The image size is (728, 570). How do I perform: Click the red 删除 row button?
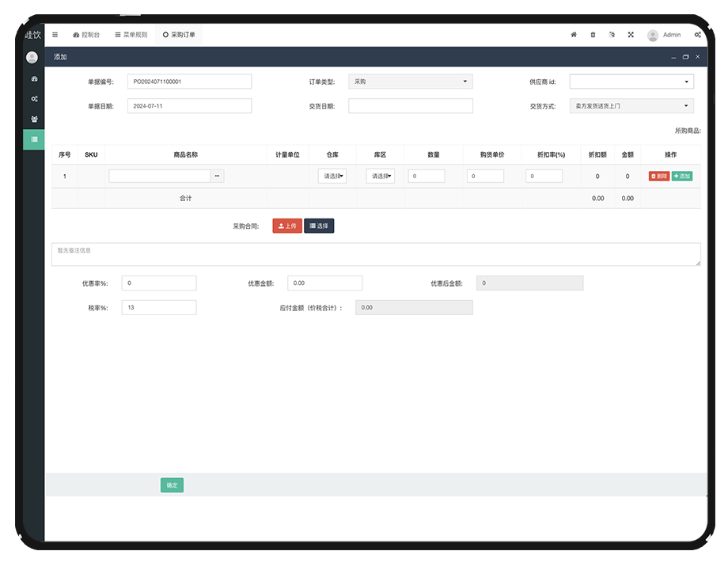[659, 176]
